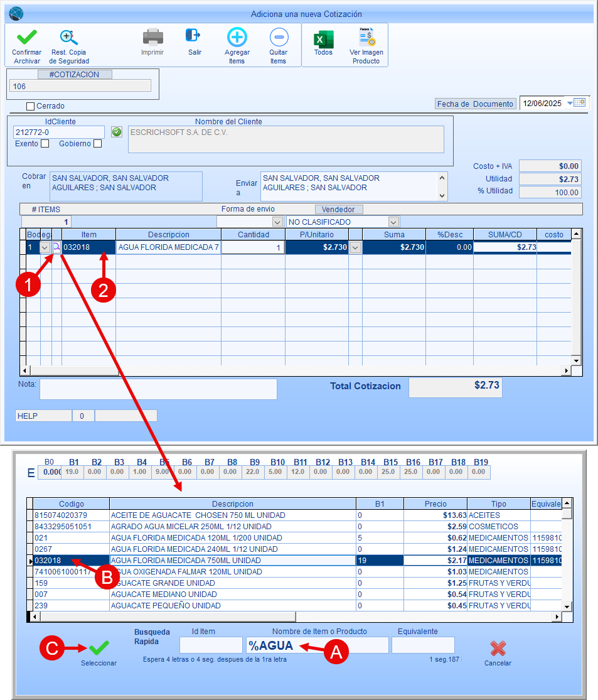Click the HELP field at bottom
Image resolution: width=598 pixels, height=700 pixels.
[43, 416]
